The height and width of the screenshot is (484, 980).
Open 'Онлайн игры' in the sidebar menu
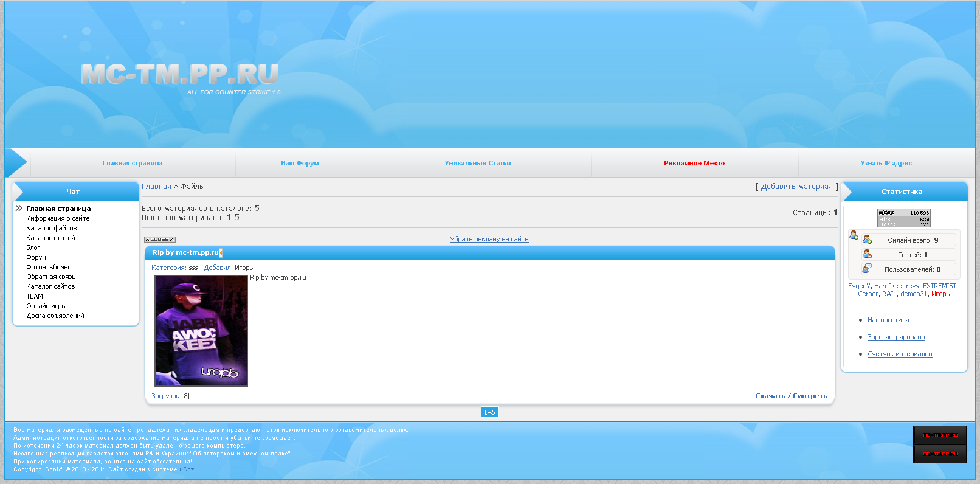click(47, 306)
